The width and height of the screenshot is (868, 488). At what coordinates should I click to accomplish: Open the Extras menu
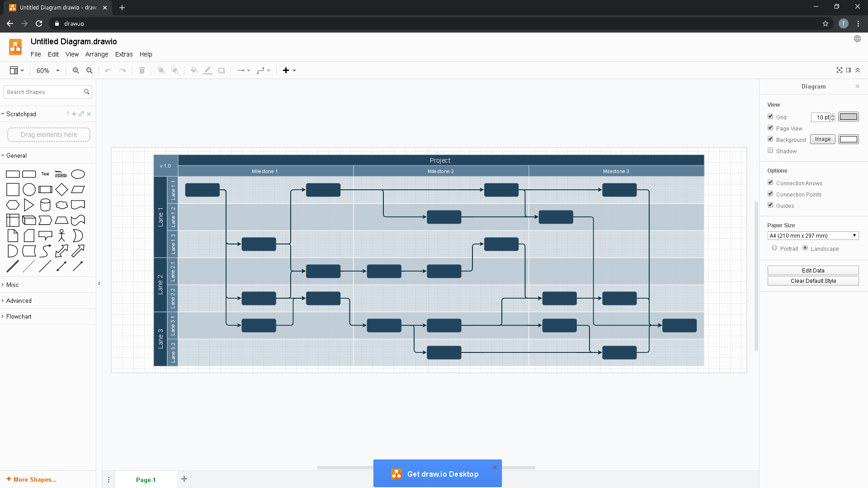(124, 54)
